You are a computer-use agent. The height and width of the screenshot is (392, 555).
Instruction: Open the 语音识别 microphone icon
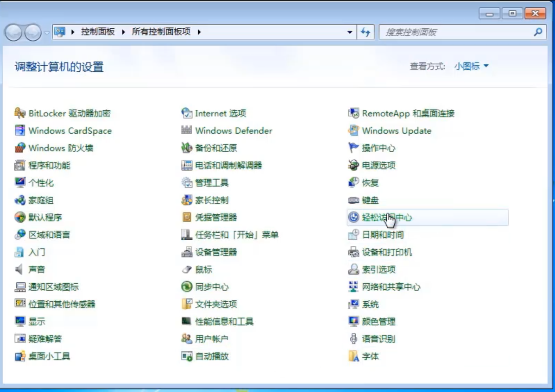[x=353, y=339]
